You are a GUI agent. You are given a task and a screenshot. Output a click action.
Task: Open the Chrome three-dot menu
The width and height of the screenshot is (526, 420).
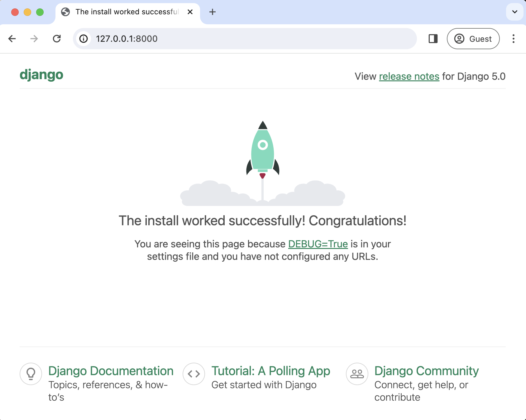pos(513,39)
